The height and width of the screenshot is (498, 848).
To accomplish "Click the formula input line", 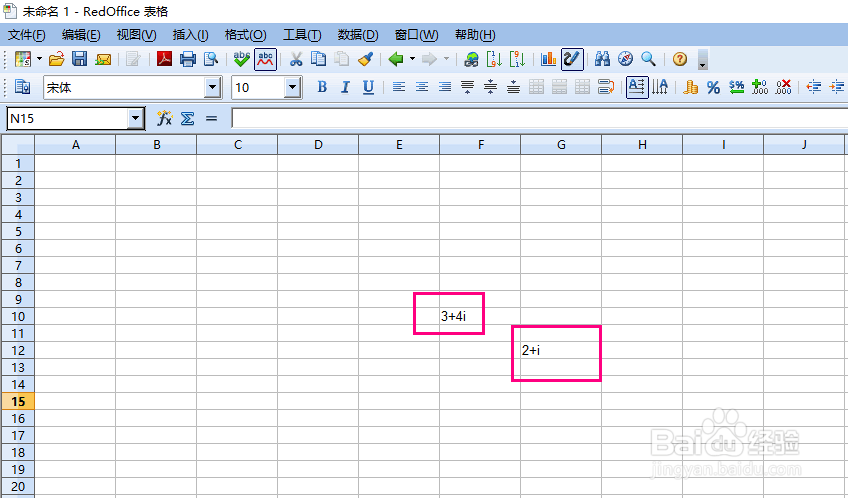I will (x=540, y=118).
